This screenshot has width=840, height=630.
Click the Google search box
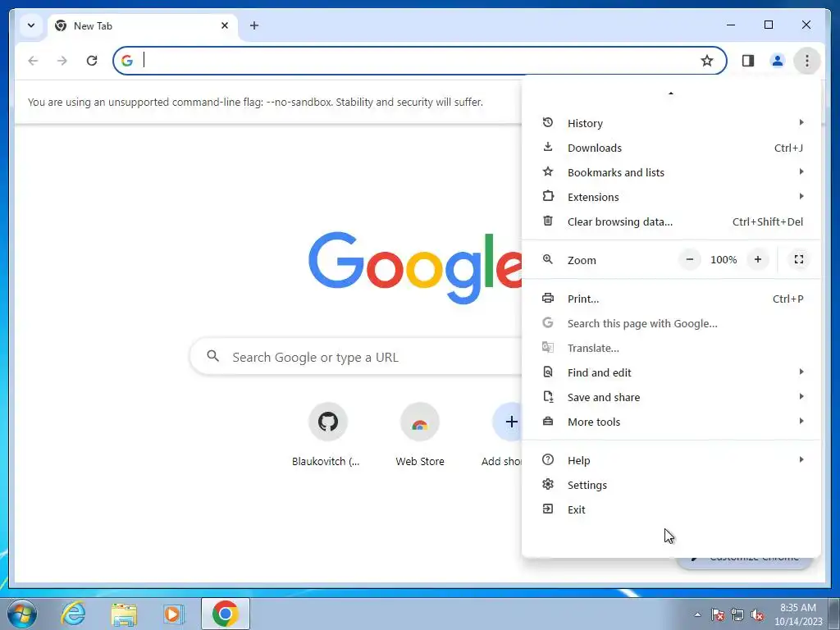click(356, 357)
